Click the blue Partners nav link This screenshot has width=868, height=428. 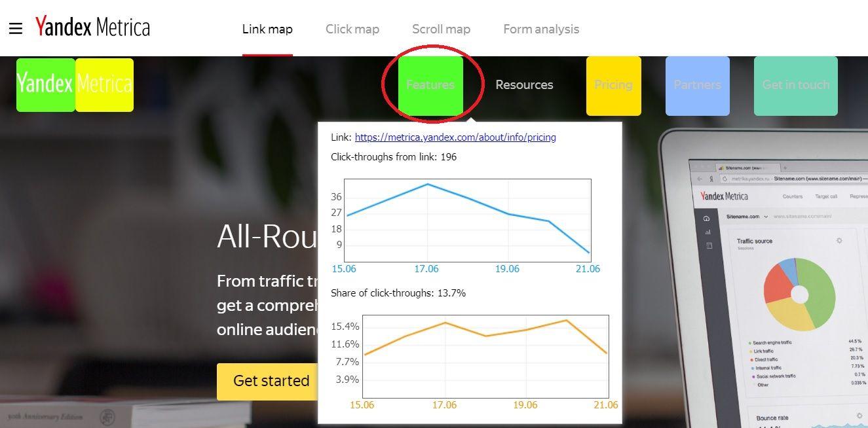click(698, 85)
